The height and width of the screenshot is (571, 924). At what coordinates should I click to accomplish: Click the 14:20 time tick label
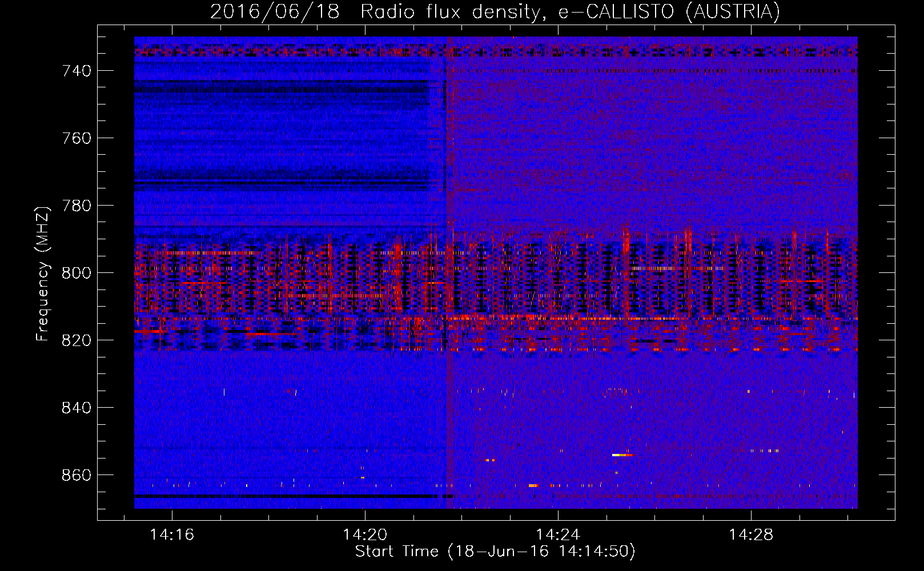365,534
